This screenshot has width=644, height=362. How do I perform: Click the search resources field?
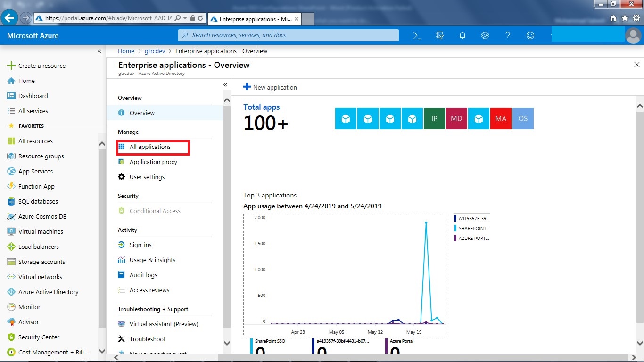pos(288,35)
